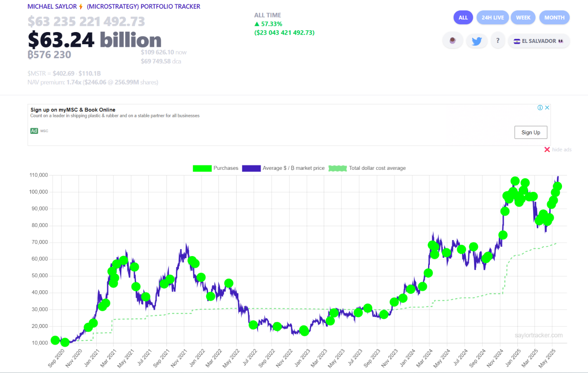Click the green Ad badge in the banner
Viewport: 588px width, 373px height.
(34, 130)
